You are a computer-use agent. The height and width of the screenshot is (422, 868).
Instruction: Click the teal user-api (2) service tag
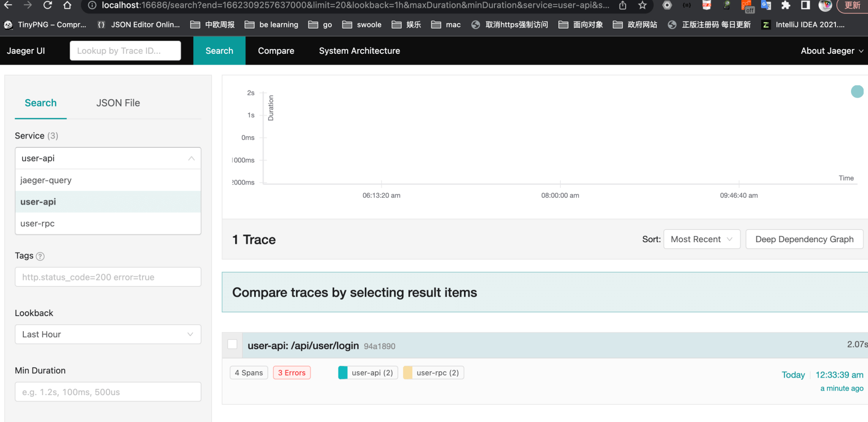[x=368, y=373]
